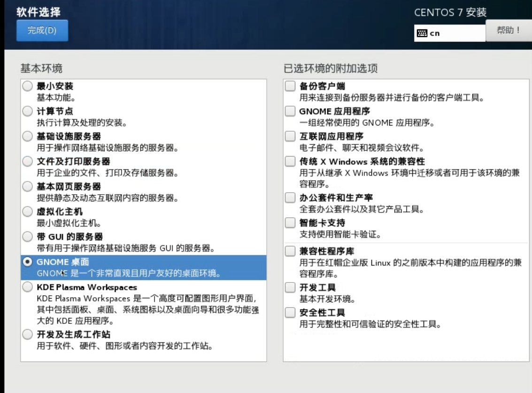This screenshot has width=532, height=393.
Task: Choose the 计算节点 environment option
Action: (28, 111)
